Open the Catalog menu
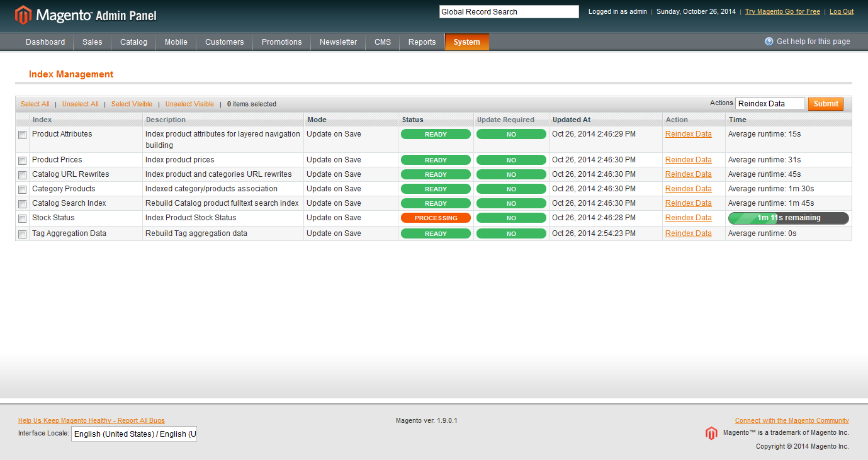This screenshot has height=460, width=868. (134, 42)
